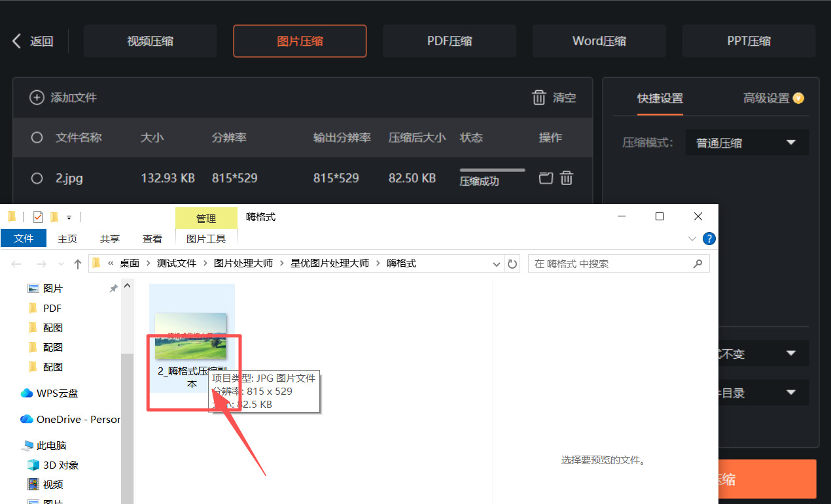Click the quick access new folder icon
Image resolution: width=831 pixels, height=504 pixels.
(54, 217)
